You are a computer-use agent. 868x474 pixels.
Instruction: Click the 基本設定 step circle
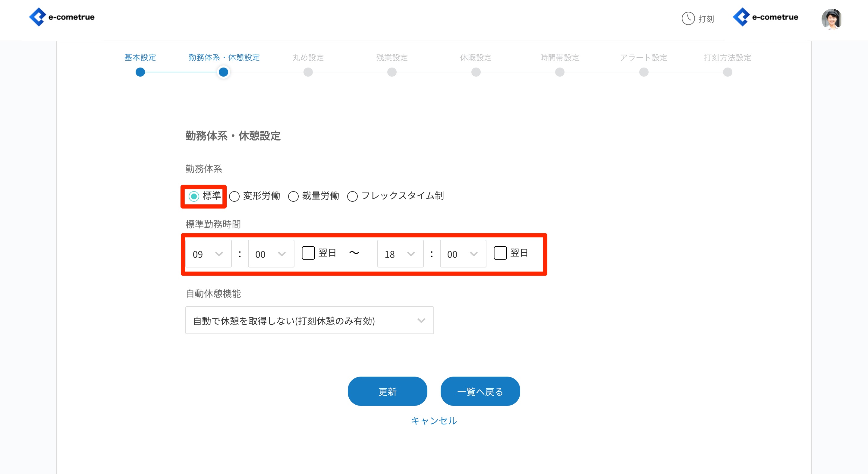click(x=140, y=72)
